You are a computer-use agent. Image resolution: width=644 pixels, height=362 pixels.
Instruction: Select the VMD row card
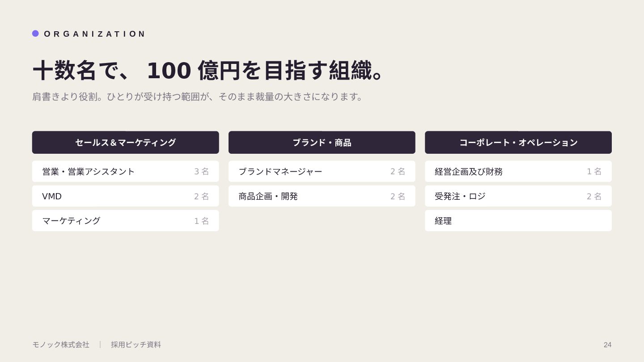(x=126, y=196)
